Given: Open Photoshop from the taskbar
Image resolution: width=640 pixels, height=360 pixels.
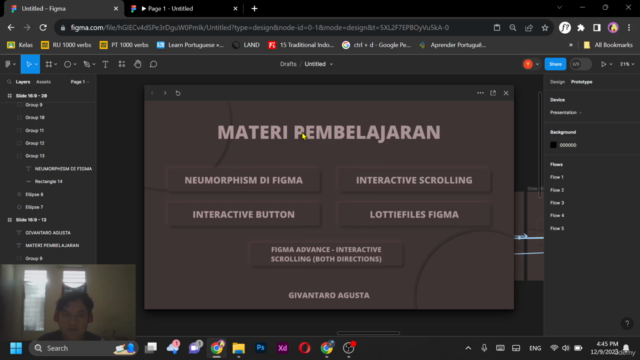Looking at the screenshot, I should pyautogui.click(x=260, y=348).
